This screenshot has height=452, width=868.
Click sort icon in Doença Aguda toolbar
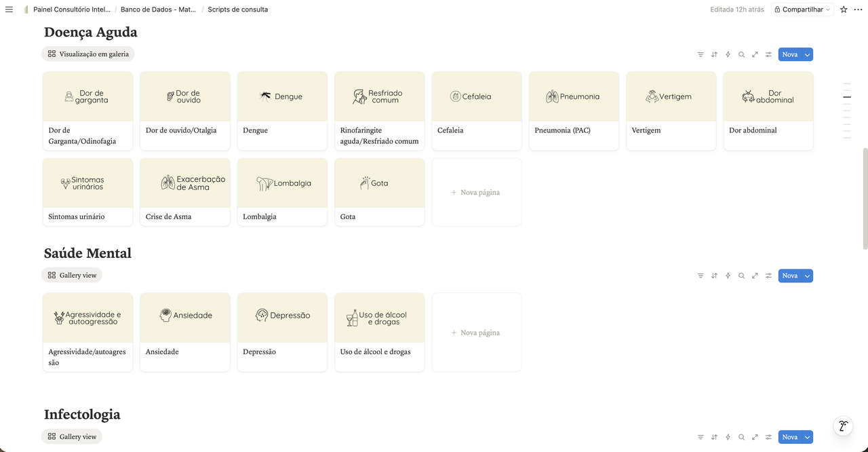tap(714, 55)
